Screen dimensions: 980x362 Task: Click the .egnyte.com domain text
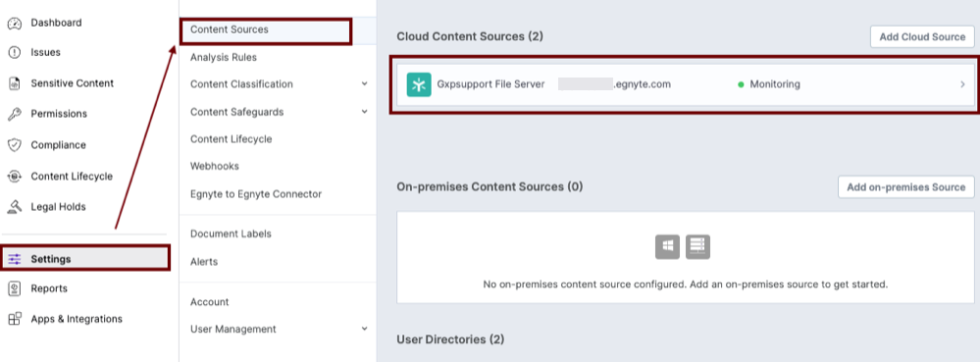coord(642,84)
